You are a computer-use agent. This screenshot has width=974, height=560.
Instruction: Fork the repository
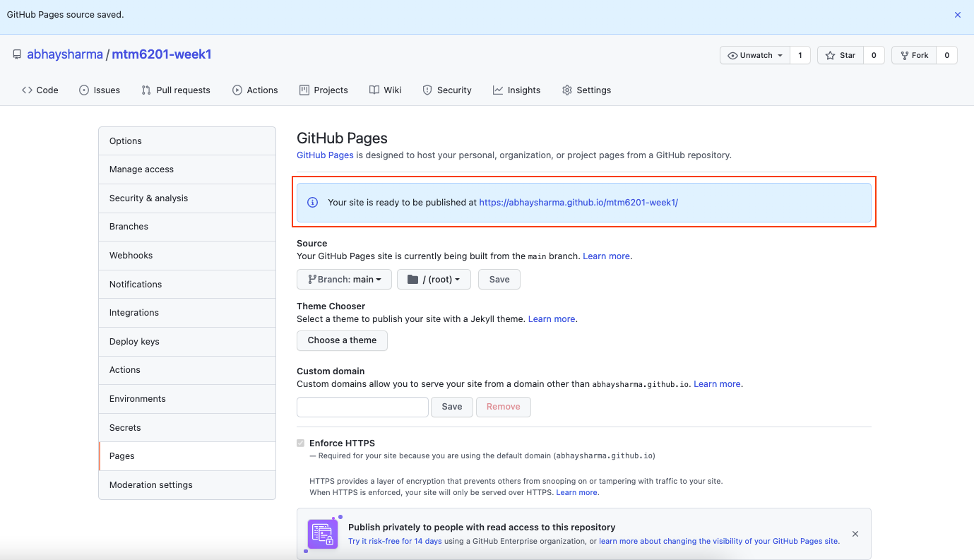tap(914, 55)
